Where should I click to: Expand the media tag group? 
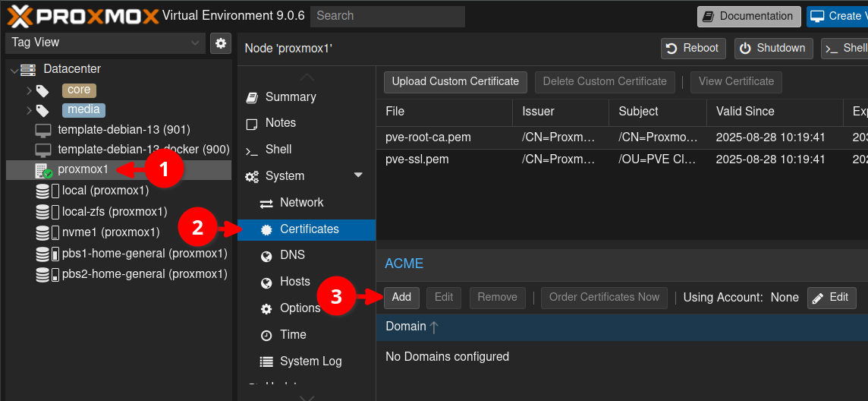(x=30, y=110)
